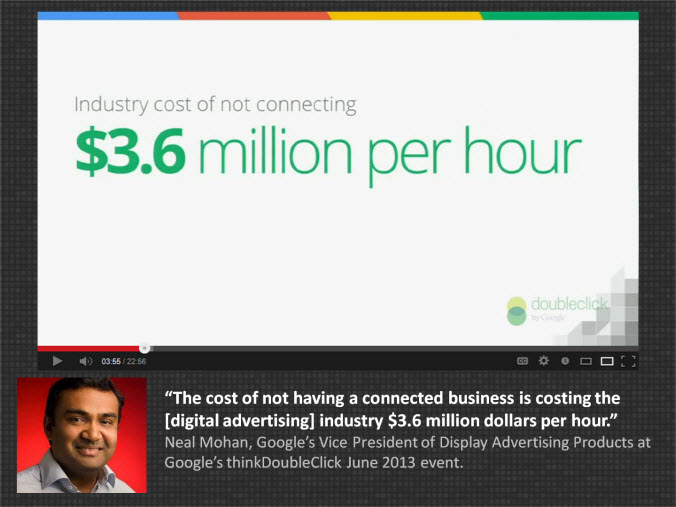Open the video settings gear
676x507 pixels.
point(544,361)
